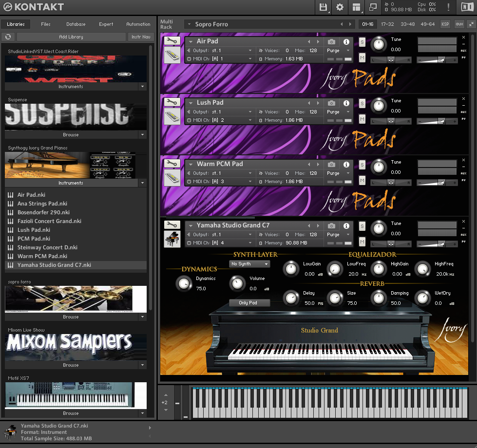The width and height of the screenshot is (477, 448).
Task: Toggle the aux panel button
Action: pyautogui.click(x=459, y=24)
